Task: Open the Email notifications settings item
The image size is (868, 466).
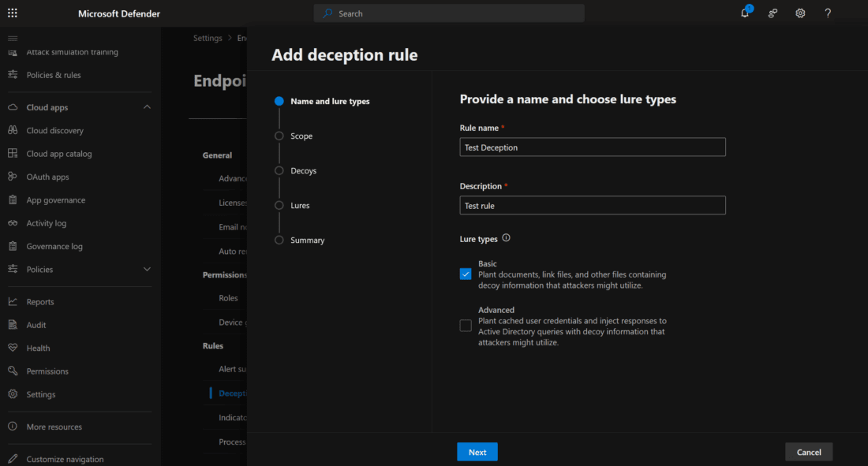Action: pyautogui.click(x=233, y=227)
